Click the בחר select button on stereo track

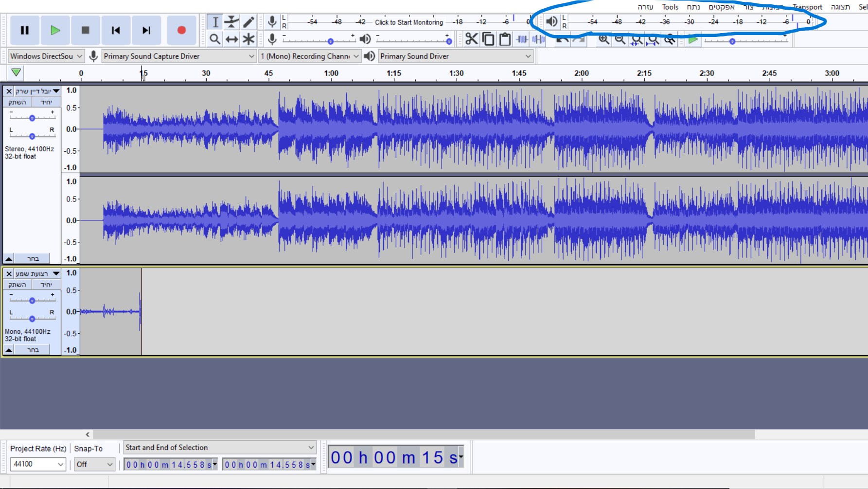coord(33,258)
